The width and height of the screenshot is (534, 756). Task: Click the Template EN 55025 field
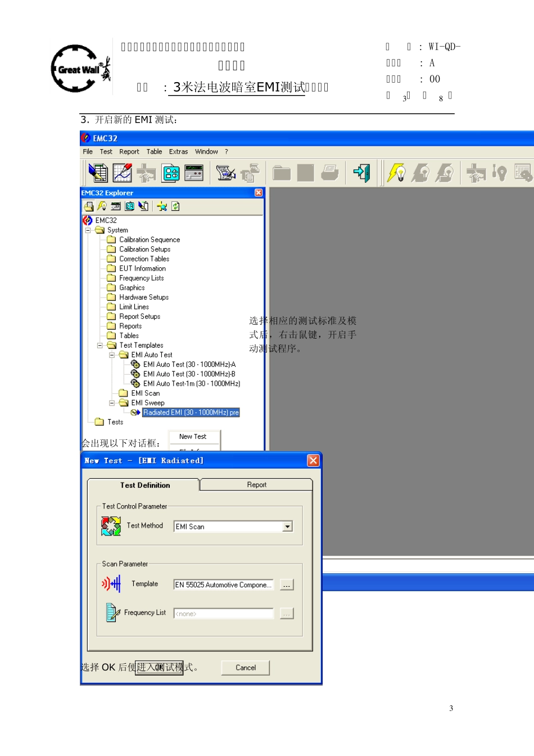(224, 585)
